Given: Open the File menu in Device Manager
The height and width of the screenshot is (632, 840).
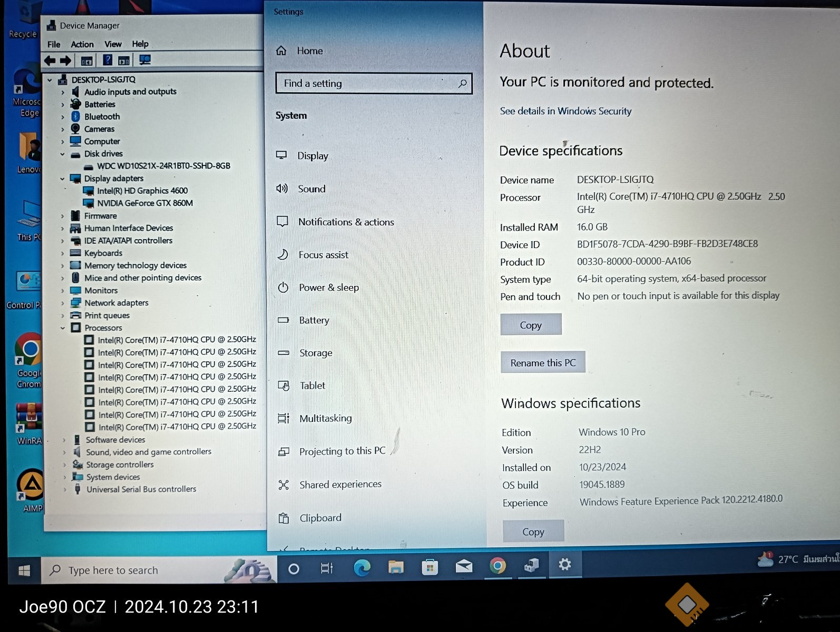Looking at the screenshot, I should coord(54,45).
